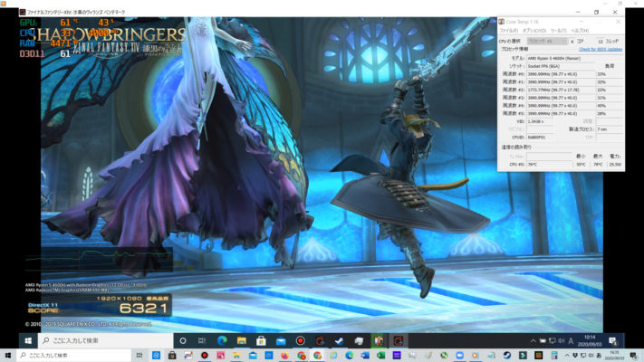Screen dimensions: 644x362
Task: Open notification center on inner taskbar
Action: tap(613, 340)
